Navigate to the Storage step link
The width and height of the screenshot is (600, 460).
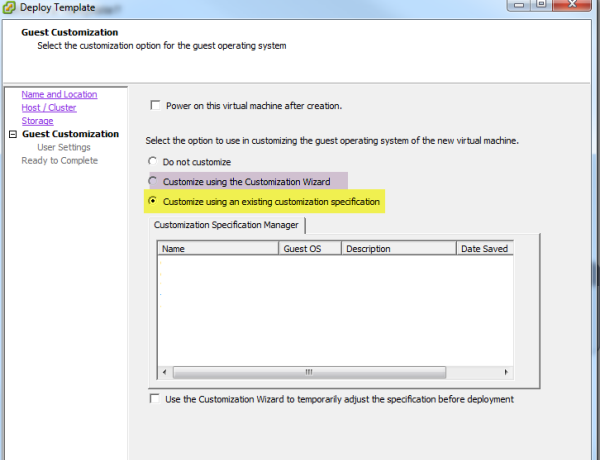(x=37, y=121)
